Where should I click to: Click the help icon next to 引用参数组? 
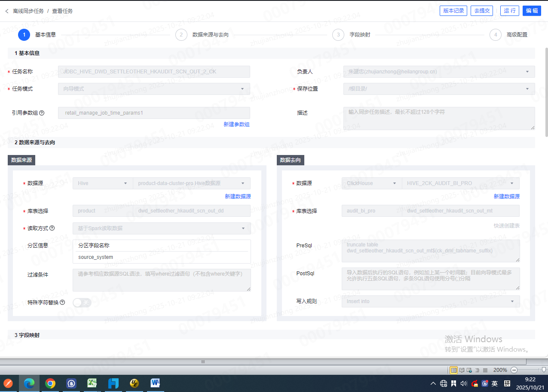pyautogui.click(x=42, y=113)
